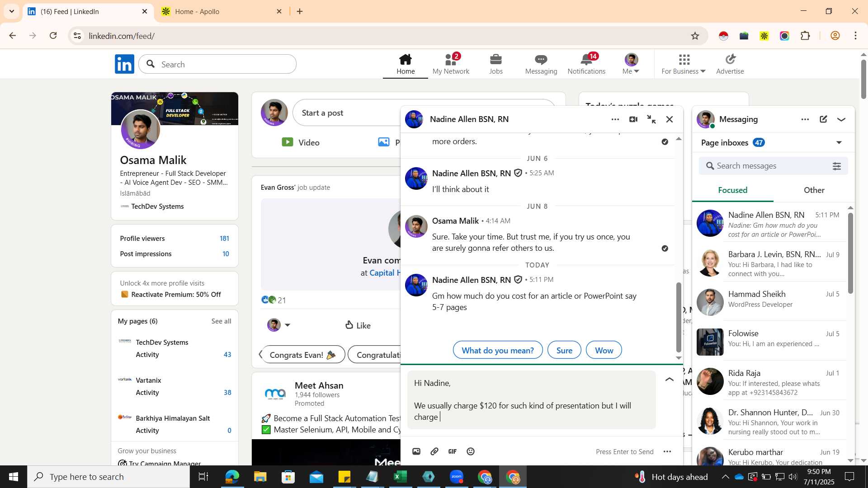Open Chrome extensions puzzle icon
The height and width of the screenshot is (488, 868).
pyautogui.click(x=805, y=36)
